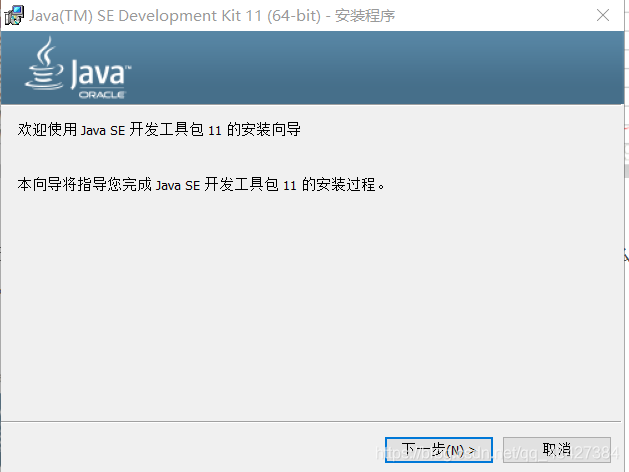
Task: Click the steaming Java coffee cup logo
Action: click(x=44, y=63)
